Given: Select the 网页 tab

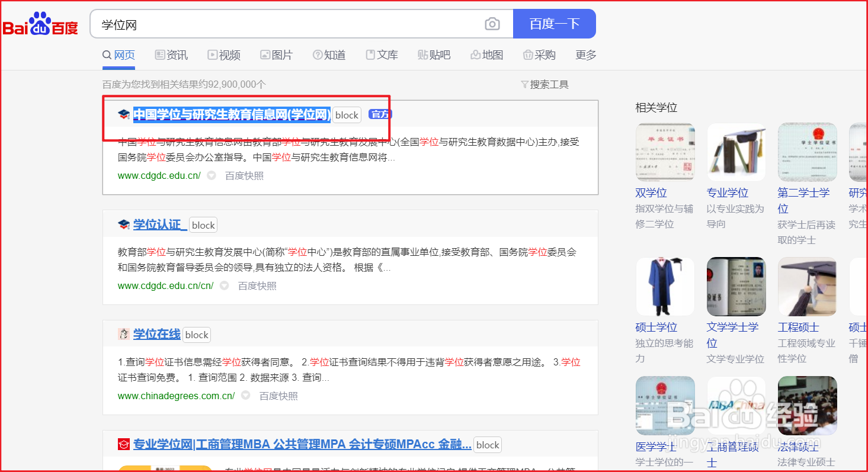Looking at the screenshot, I should pos(118,55).
